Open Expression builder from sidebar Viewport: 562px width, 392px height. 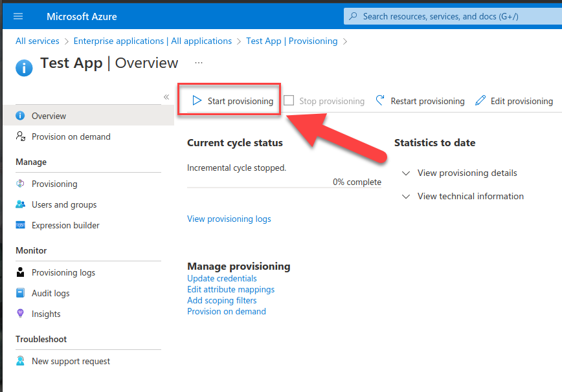tap(65, 225)
